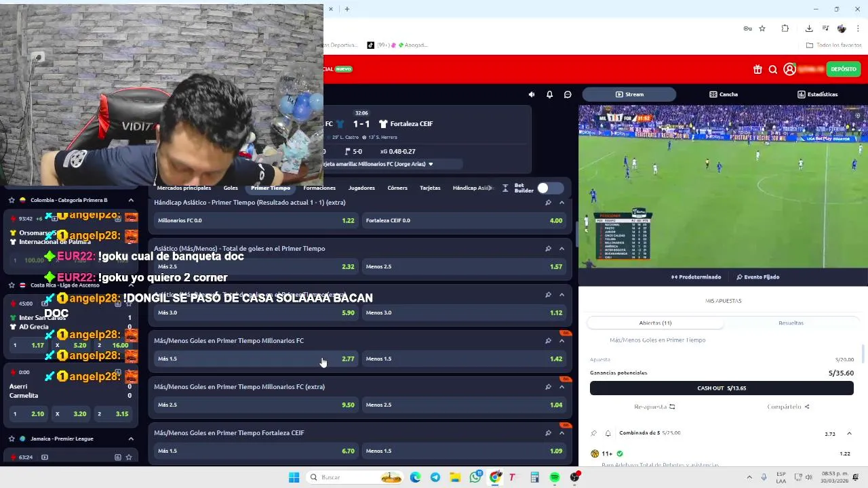Viewport: 868px width, 488px height.
Task: Open the Windows Start menu
Action: [x=294, y=477]
